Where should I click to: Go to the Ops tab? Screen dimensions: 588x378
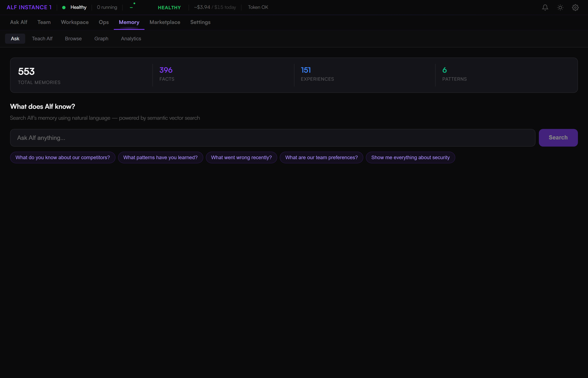click(104, 22)
